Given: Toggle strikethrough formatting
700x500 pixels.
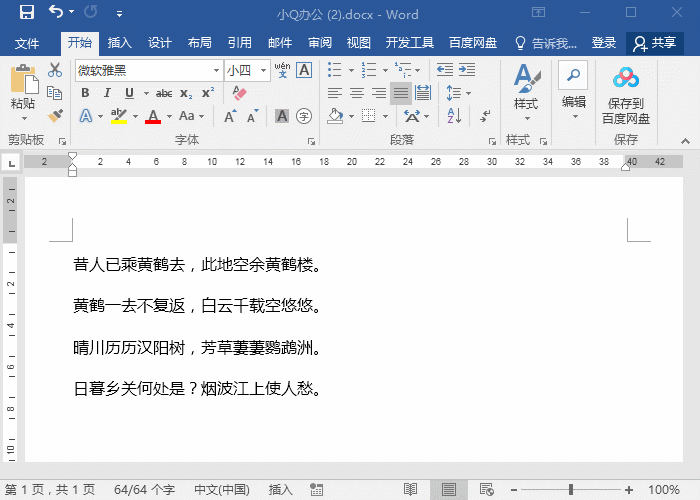Looking at the screenshot, I should coord(164,93).
